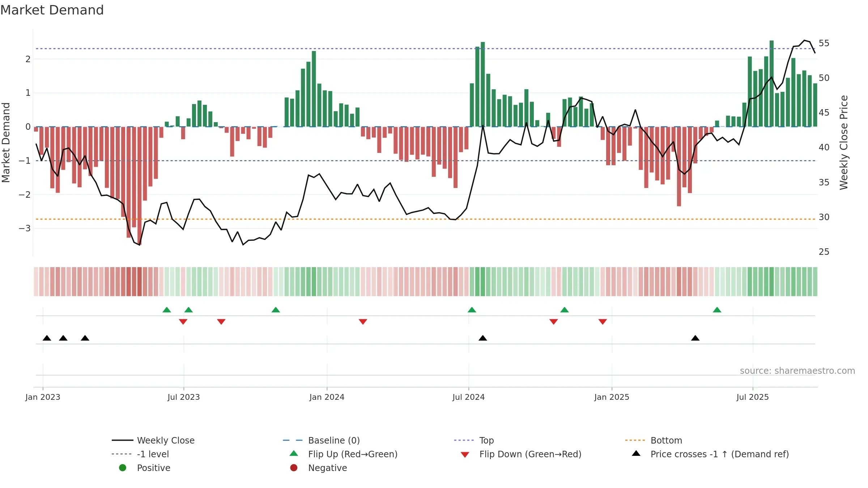
Task: Click the Jul 2023 axis label
Action: point(184,397)
